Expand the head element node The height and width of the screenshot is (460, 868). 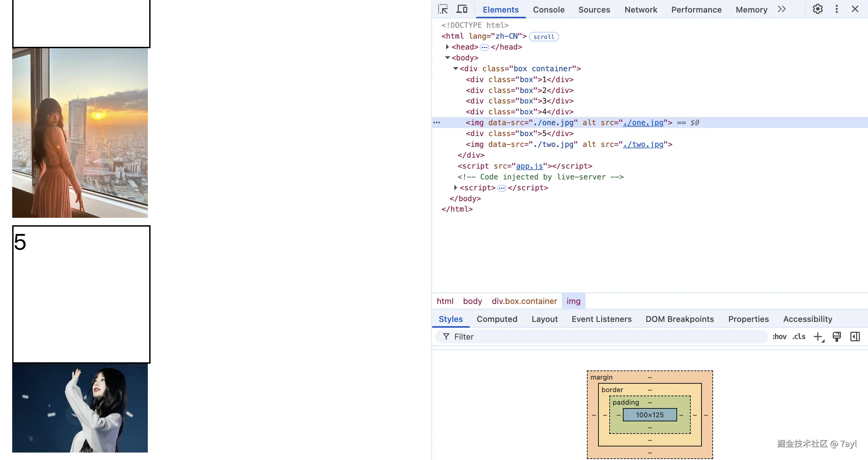pos(447,47)
